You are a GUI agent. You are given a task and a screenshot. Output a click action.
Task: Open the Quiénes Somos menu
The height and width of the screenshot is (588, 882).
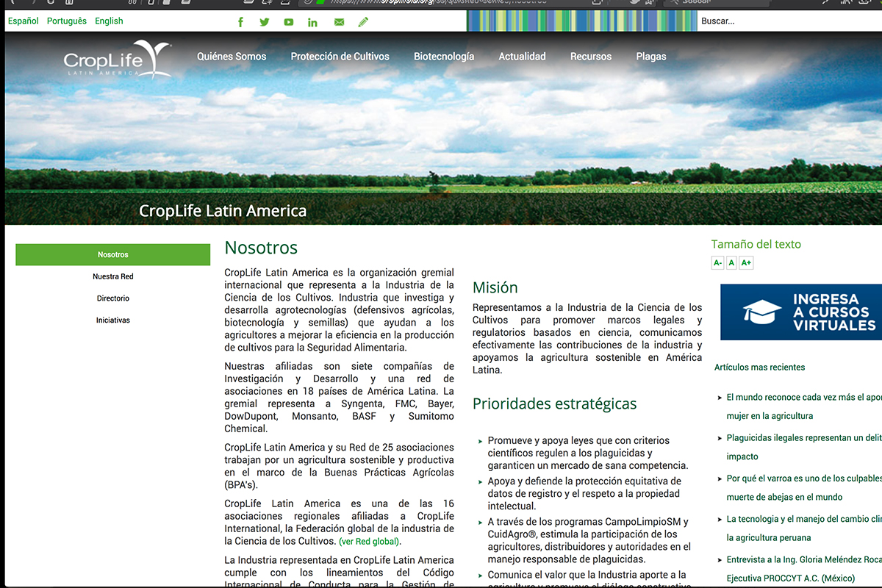coord(232,57)
